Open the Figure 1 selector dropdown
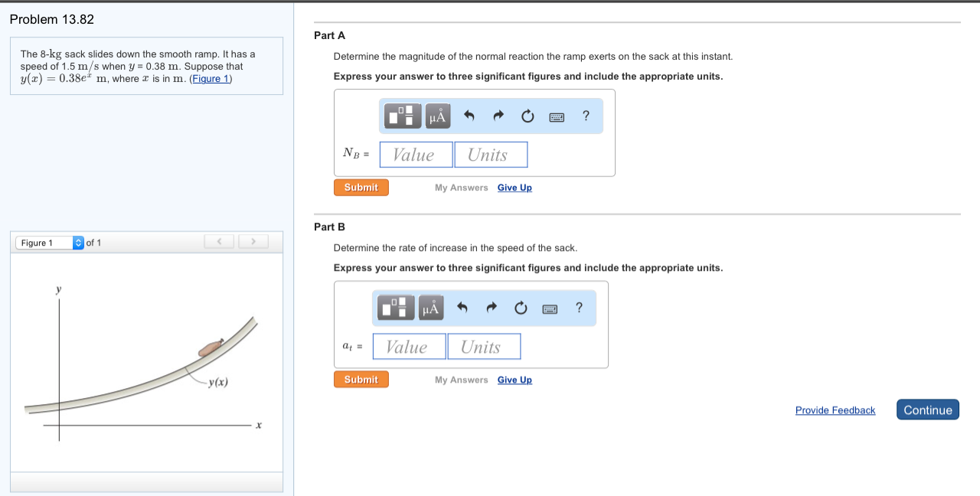The image size is (980, 496). 50,243
